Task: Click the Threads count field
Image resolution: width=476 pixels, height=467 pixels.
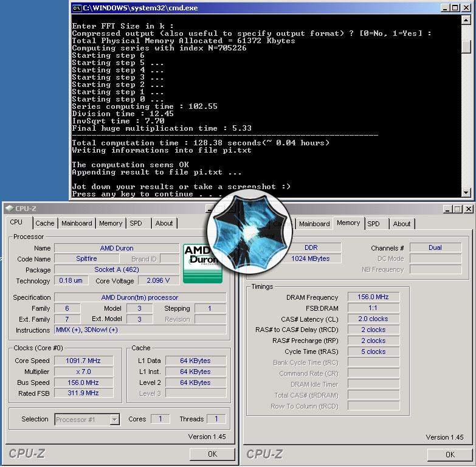Action: pos(216,419)
